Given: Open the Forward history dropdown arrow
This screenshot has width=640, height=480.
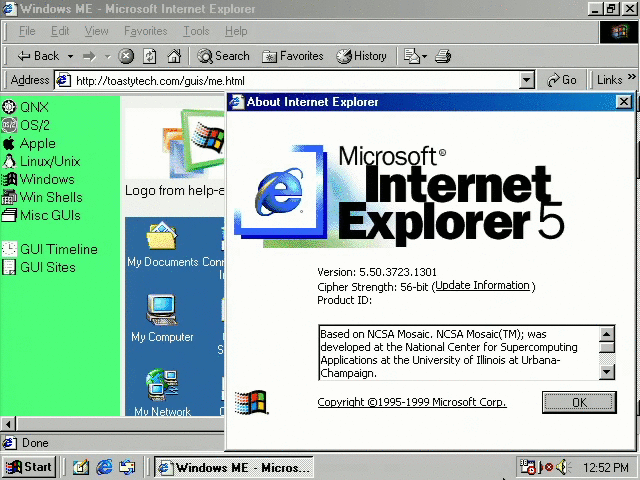Looking at the screenshot, I should click(107, 56).
